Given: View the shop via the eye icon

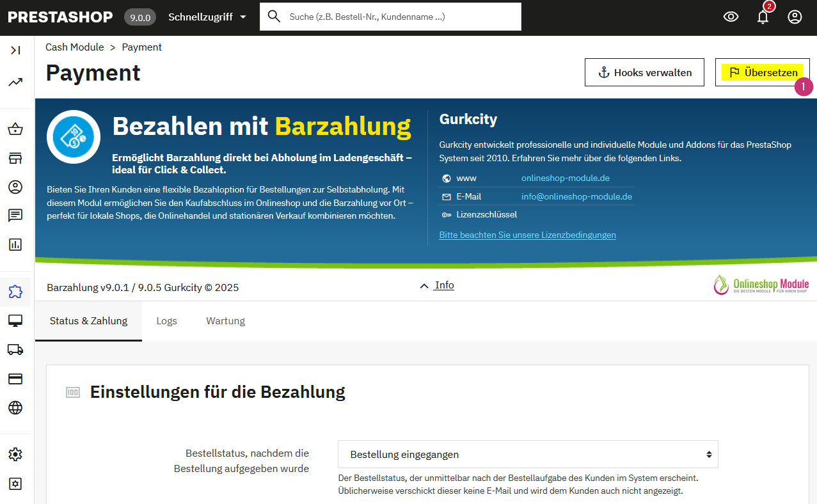Looking at the screenshot, I should coord(731,17).
